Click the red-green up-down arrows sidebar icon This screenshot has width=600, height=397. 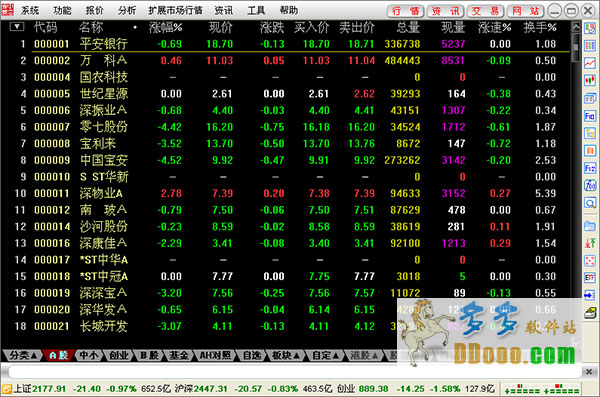pos(590,243)
